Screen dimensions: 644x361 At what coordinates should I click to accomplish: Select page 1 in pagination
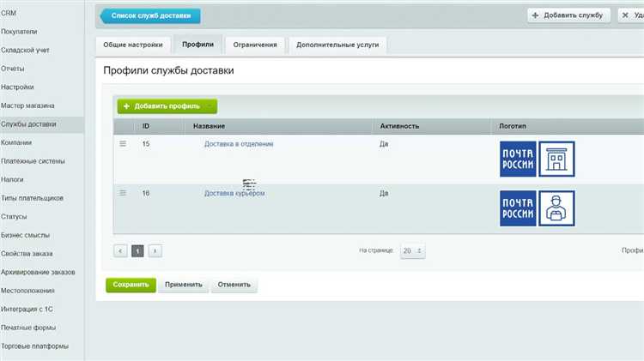click(x=137, y=250)
